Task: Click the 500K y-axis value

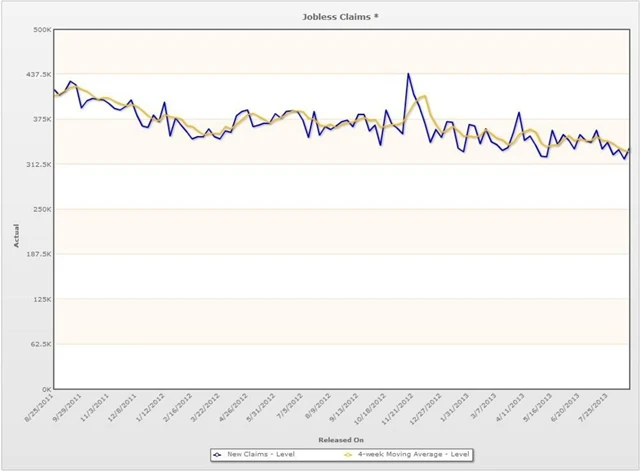Action: [x=40, y=30]
